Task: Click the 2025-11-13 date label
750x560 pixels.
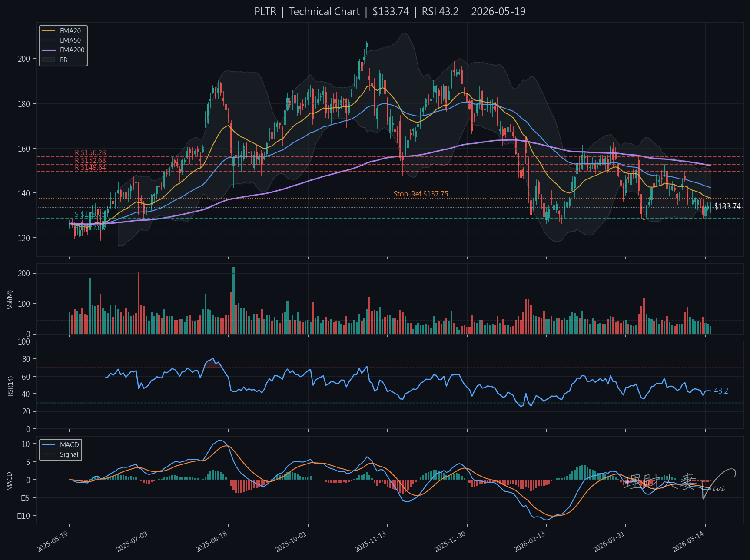Action: [x=371, y=541]
